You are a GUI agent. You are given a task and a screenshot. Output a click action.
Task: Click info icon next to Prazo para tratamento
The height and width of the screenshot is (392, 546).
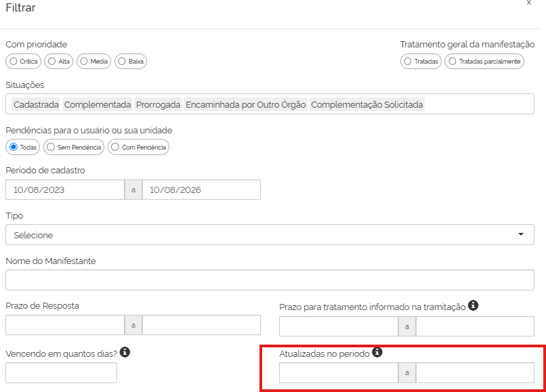(x=473, y=305)
